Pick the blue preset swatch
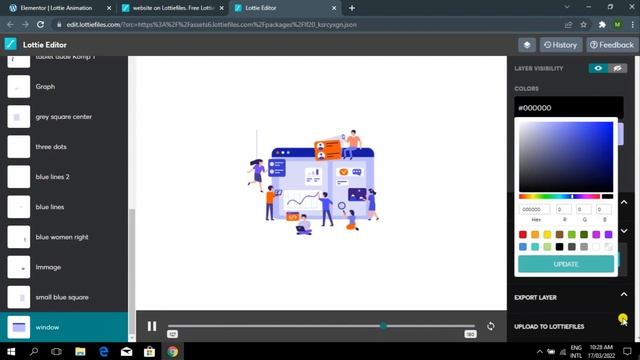This screenshot has width=640, height=360. [x=523, y=247]
